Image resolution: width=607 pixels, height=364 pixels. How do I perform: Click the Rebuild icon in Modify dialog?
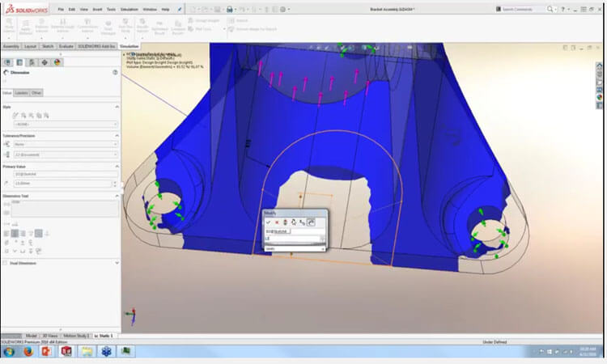tap(285, 222)
